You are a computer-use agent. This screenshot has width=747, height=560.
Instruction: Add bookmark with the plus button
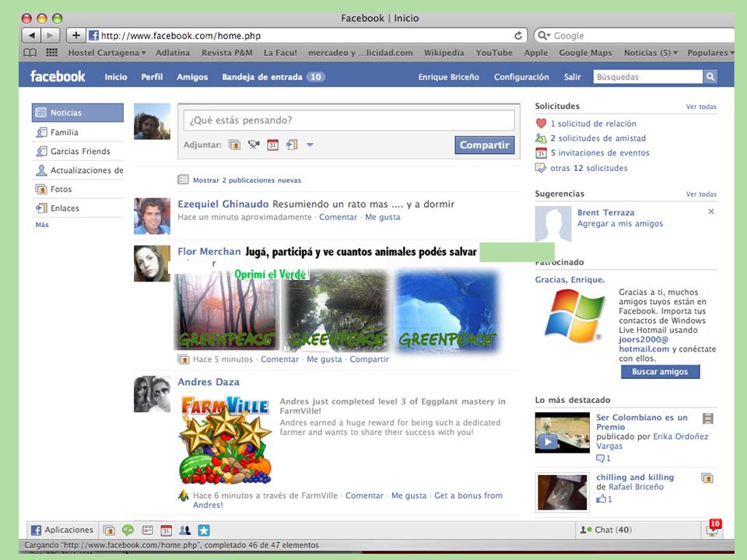[x=75, y=35]
